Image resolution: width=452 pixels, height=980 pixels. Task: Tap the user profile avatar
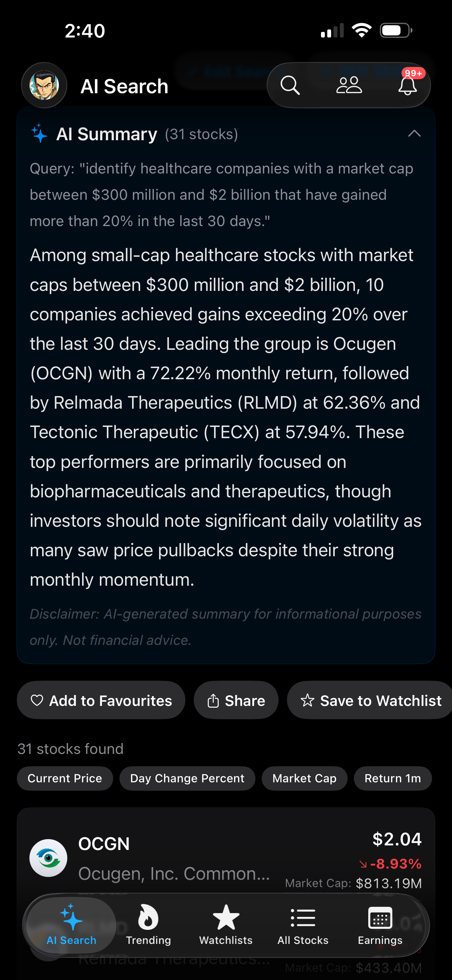click(x=44, y=85)
